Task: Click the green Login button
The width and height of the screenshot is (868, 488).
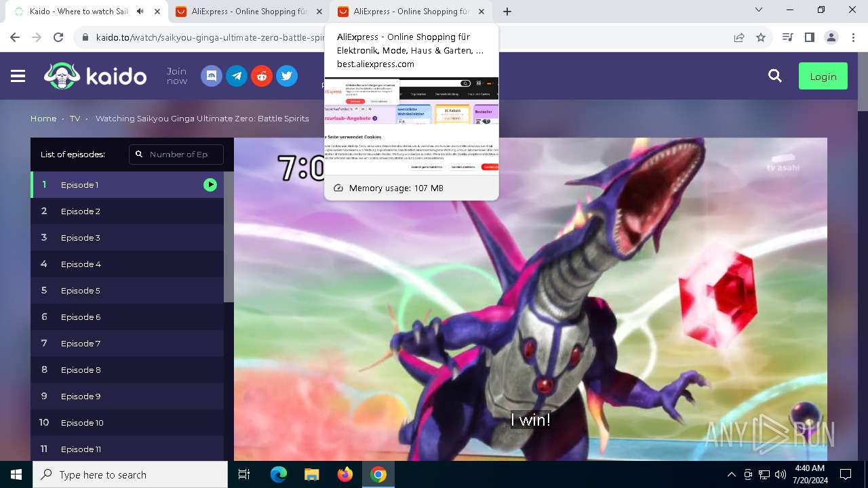Action: [x=823, y=77]
